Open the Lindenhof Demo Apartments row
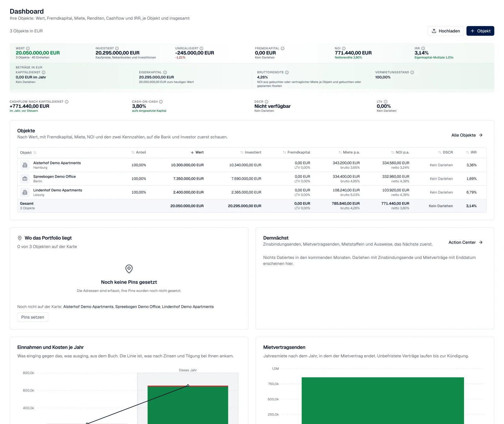504x424 pixels. point(252,192)
